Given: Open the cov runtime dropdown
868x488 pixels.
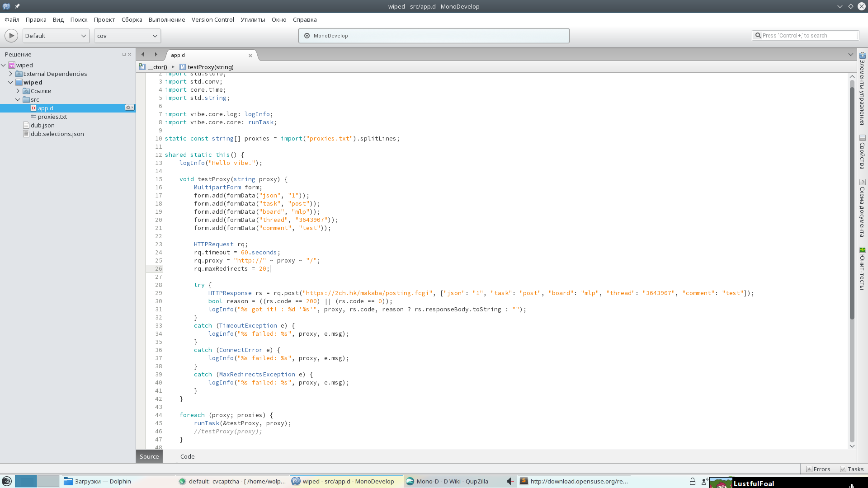Looking at the screenshot, I should 127,36.
